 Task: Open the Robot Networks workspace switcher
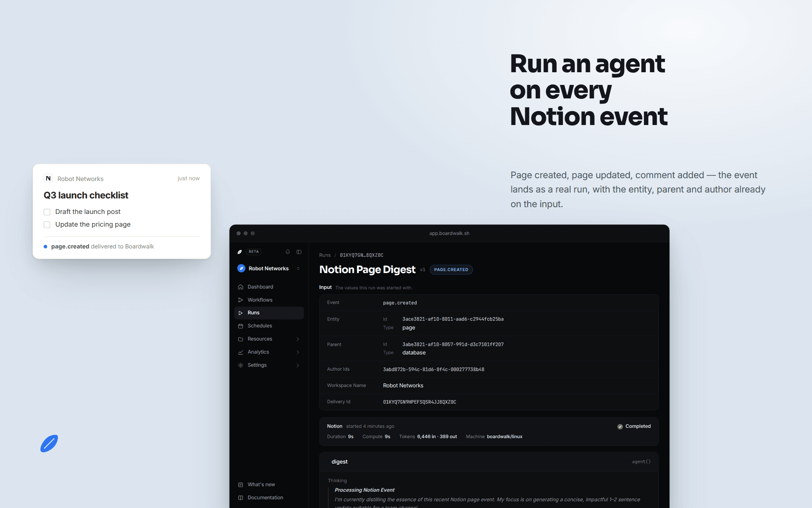click(x=269, y=269)
